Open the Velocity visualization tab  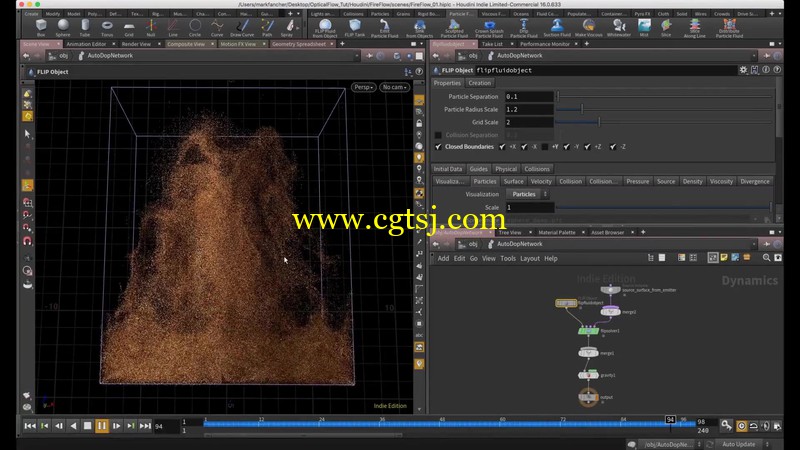(541, 181)
